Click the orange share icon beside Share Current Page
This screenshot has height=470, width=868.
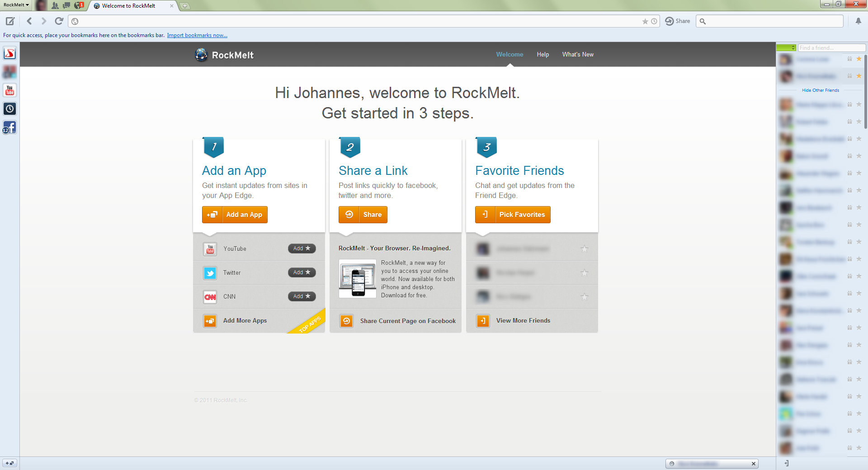(346, 321)
